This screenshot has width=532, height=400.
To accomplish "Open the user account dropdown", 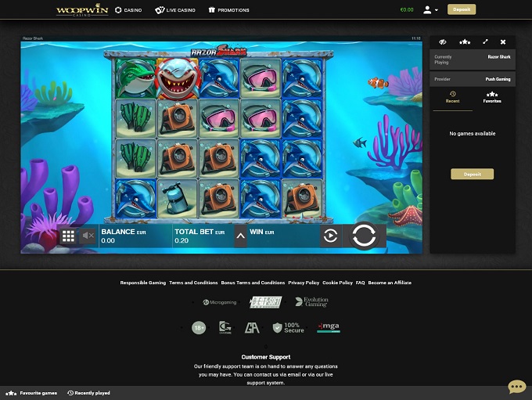I will click(x=430, y=10).
